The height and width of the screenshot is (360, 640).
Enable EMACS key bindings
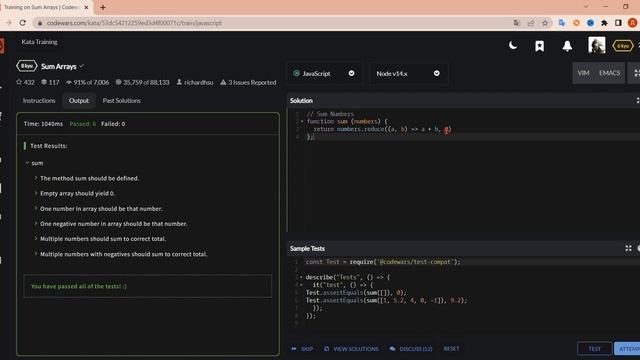[609, 73]
